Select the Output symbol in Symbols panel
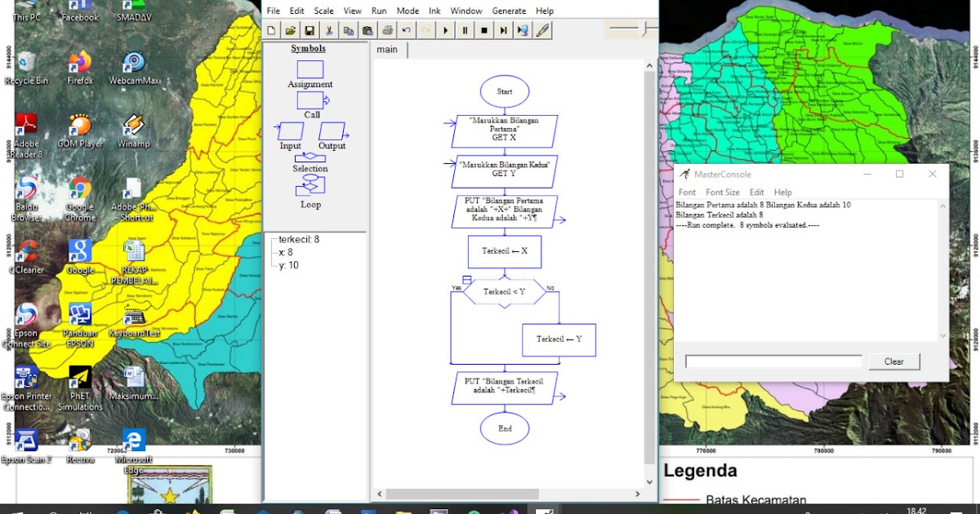Screen dimensions: 980x514 coord(332,131)
